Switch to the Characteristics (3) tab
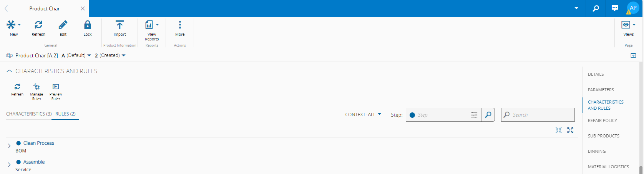 [x=29, y=114]
